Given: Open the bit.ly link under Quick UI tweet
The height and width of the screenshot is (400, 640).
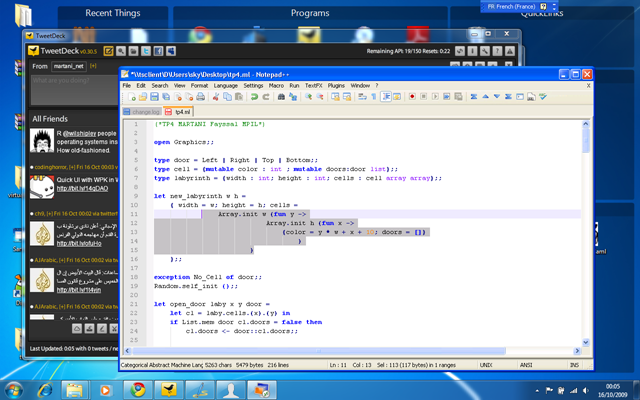Looking at the screenshot, I should (82, 188).
